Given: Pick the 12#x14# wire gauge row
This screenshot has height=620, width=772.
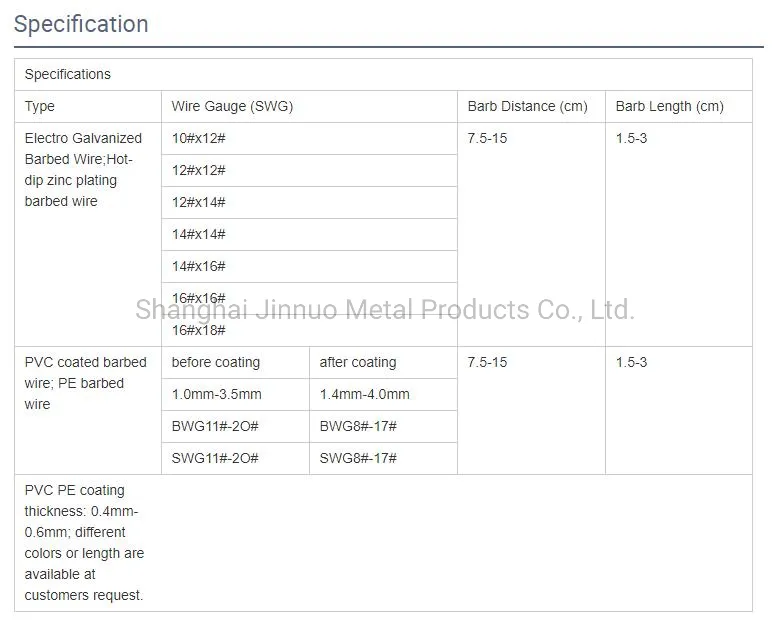Looking at the screenshot, I should [x=199, y=202].
